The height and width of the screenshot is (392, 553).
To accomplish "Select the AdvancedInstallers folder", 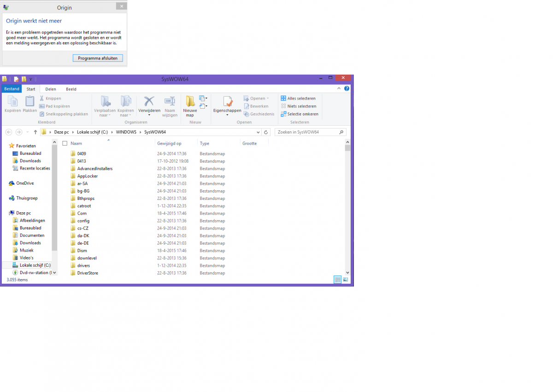I will [x=91, y=169].
